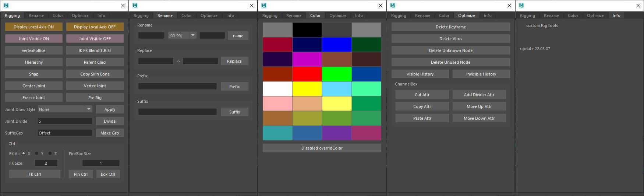The height and width of the screenshot is (196, 644).
Task: Click Display Local Axis OFF button
Action: point(95,27)
